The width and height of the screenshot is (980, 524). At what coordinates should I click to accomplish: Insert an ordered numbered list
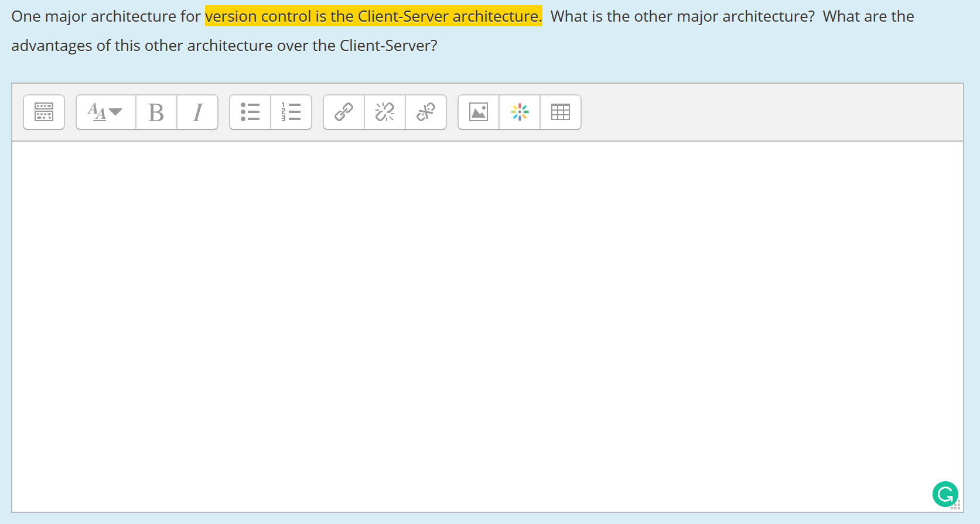coord(291,112)
